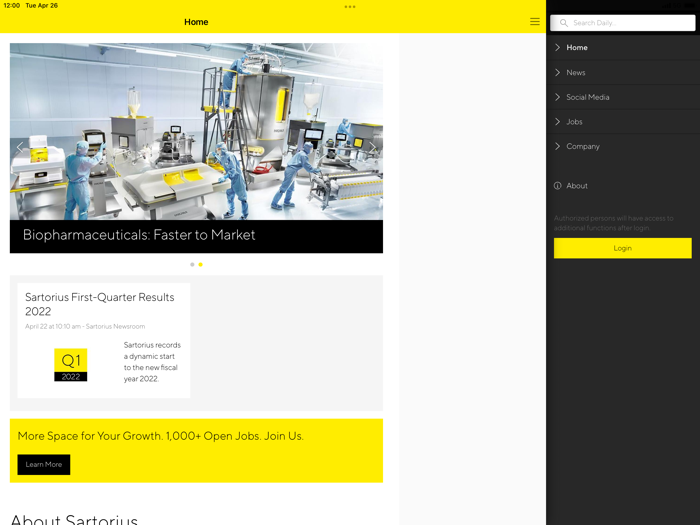Viewport: 700px width, 525px height.
Task: Click the 'April 22 at 10:10 am' dateline
Action: click(x=85, y=326)
